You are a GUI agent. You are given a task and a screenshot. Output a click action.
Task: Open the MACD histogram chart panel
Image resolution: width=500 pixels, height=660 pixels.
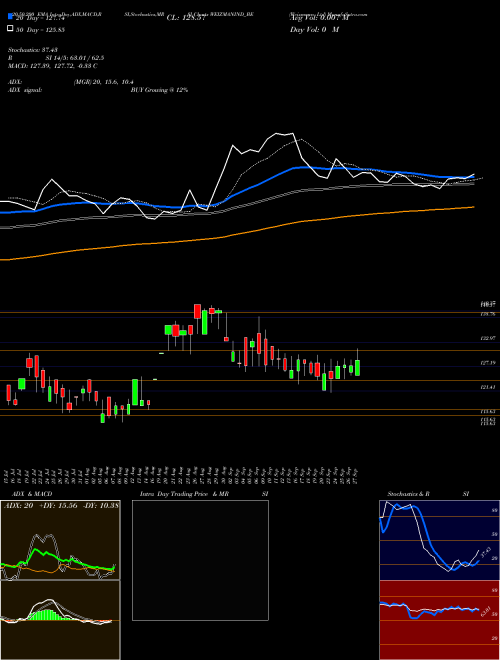tap(60, 620)
